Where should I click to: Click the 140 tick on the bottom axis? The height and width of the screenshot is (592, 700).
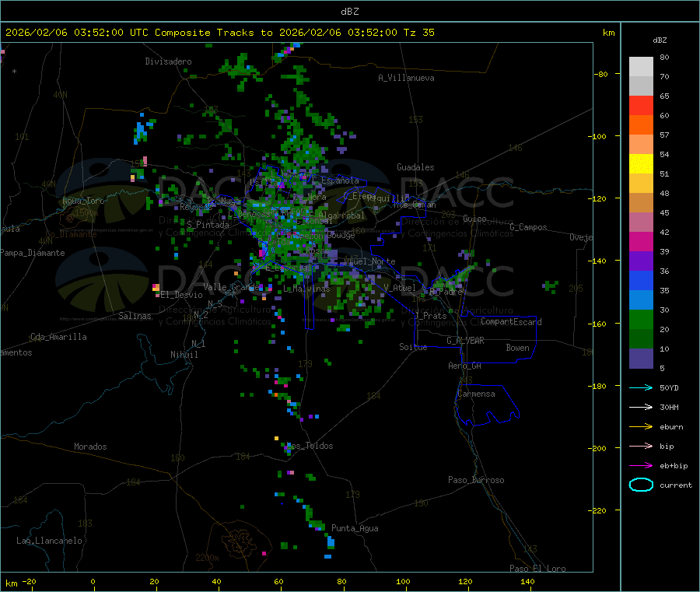527,581
